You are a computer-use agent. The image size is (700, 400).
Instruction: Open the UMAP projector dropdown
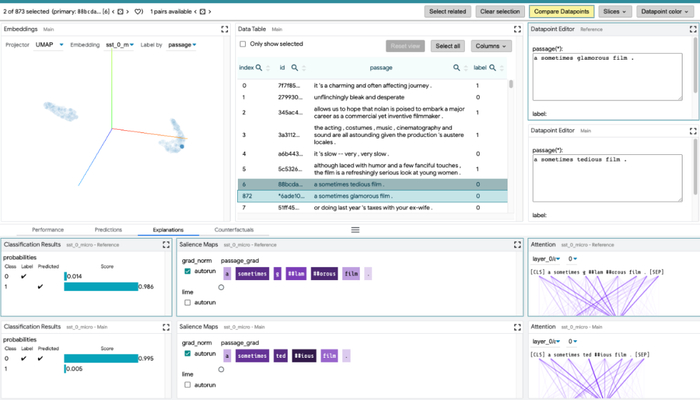pyautogui.click(x=49, y=45)
